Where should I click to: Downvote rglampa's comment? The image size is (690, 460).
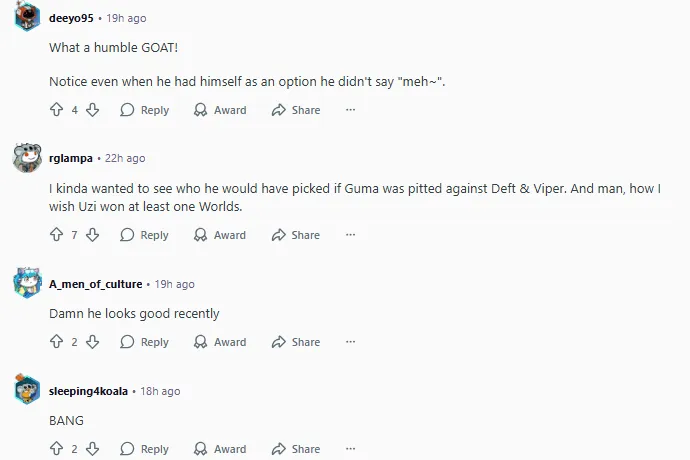point(92,235)
